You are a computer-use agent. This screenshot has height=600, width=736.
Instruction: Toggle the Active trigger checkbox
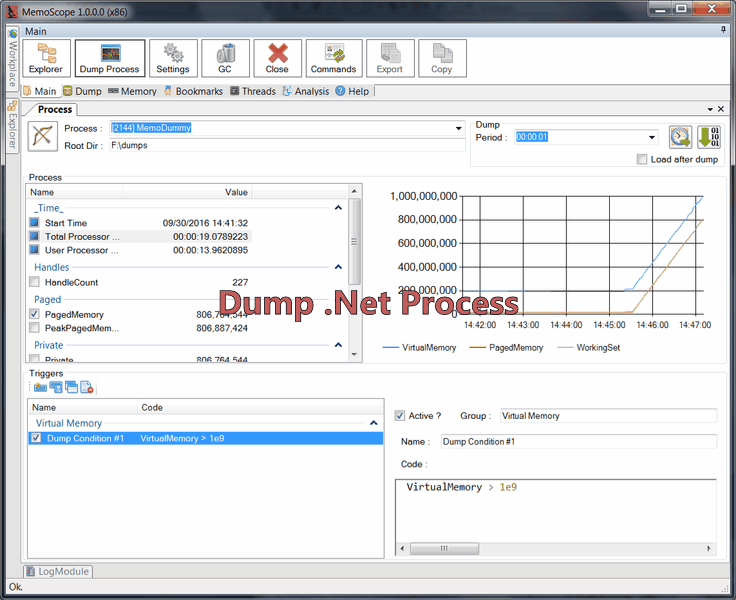(x=400, y=416)
